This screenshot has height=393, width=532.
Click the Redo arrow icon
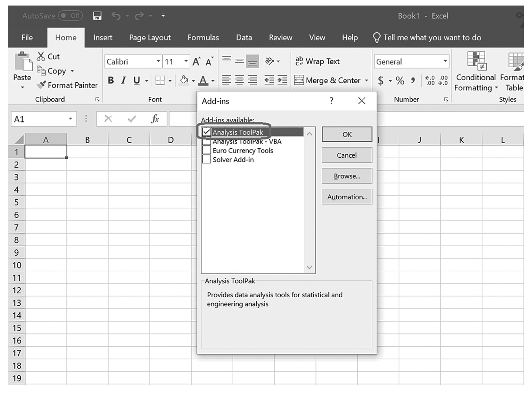139,16
